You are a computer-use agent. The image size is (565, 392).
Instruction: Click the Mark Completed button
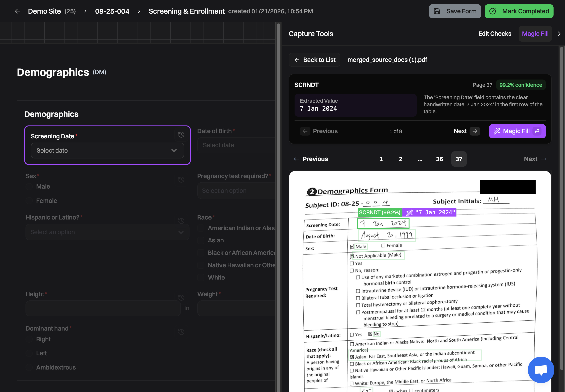point(519,11)
